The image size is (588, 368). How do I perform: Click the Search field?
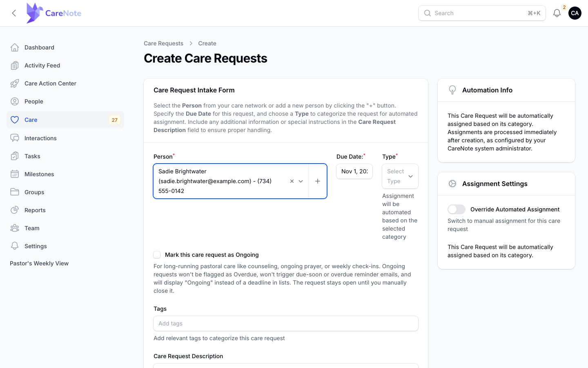pyautogui.click(x=482, y=13)
